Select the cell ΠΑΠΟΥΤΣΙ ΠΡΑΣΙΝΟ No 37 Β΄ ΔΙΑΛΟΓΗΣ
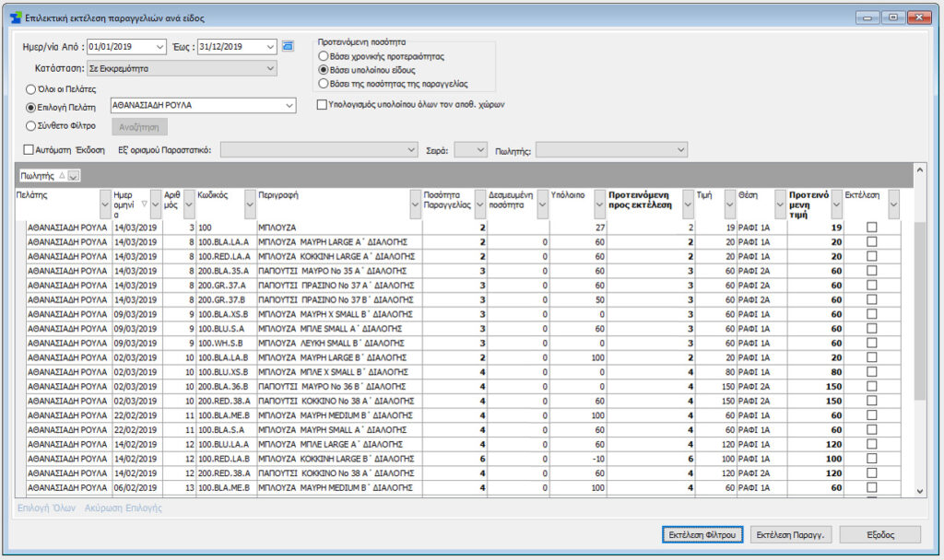The image size is (944, 560). [339, 299]
